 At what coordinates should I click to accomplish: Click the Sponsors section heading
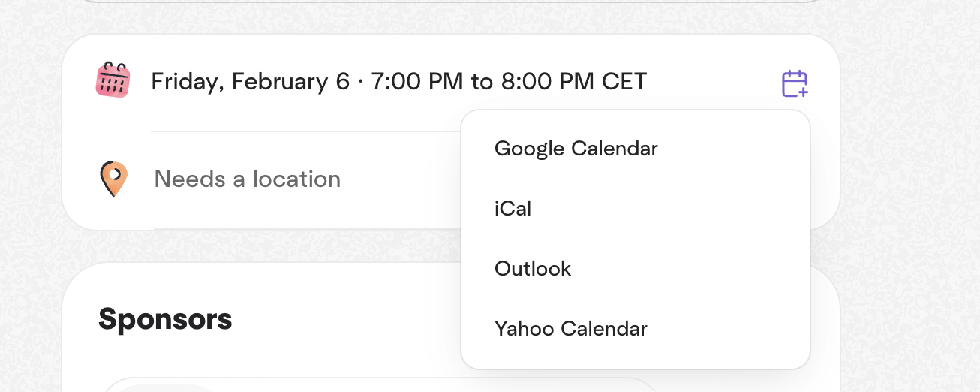(165, 320)
